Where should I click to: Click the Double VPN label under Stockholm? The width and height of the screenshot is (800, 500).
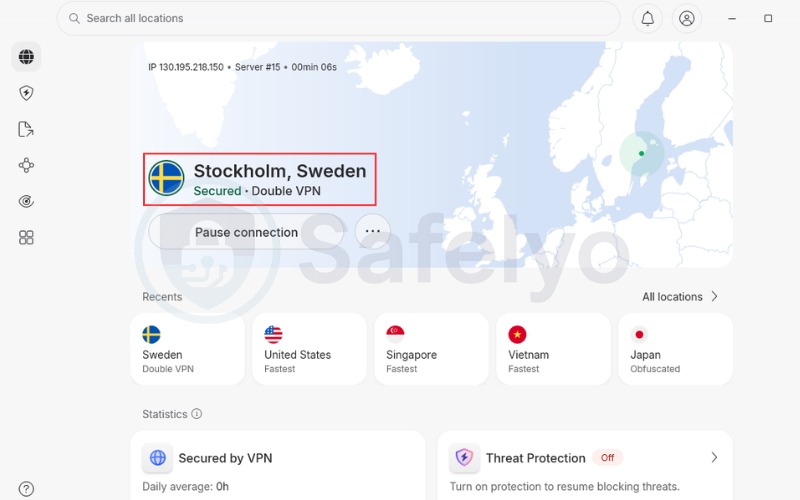click(286, 191)
